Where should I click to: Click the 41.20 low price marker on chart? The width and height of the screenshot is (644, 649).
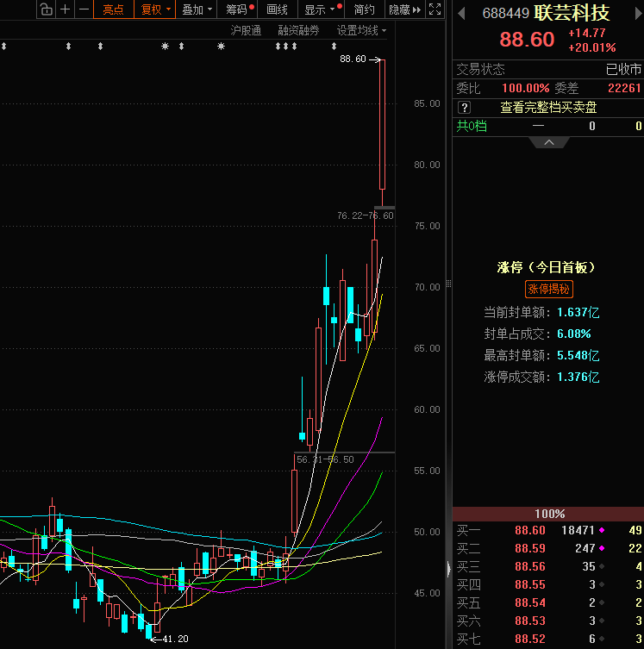[x=176, y=639]
